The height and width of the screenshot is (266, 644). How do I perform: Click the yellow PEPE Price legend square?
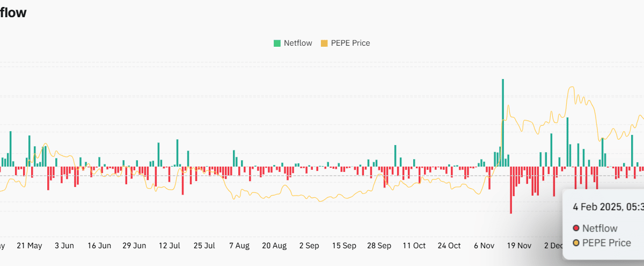pos(324,43)
